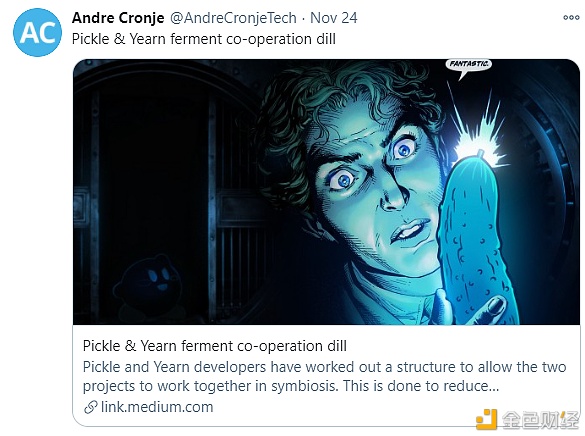Click the chain link icon beside link.medium.com
The image size is (585, 436).
(x=90, y=407)
